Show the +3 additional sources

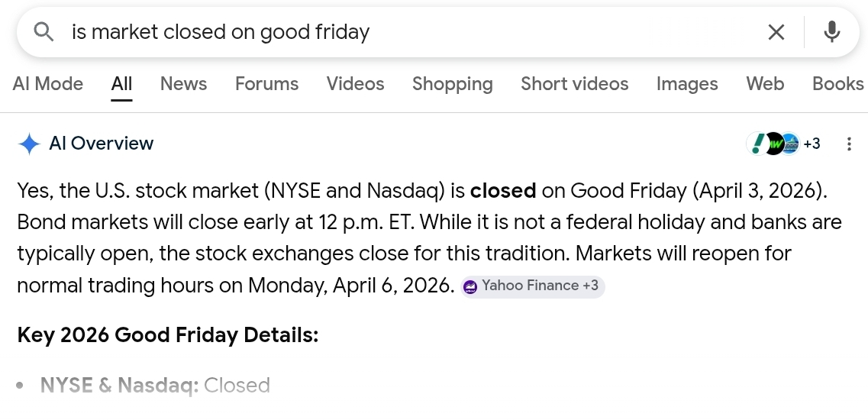coord(812,144)
